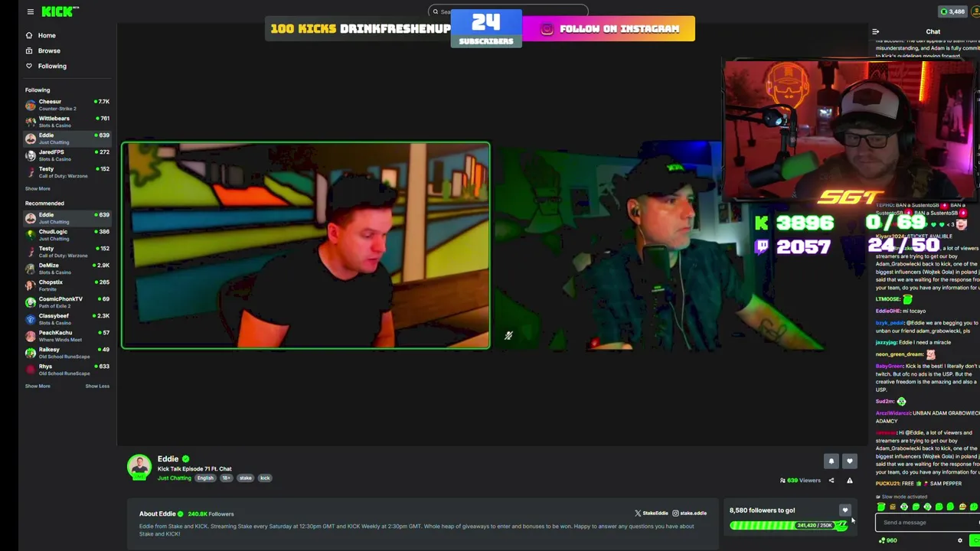Click CosmicPhonkTV's avatar
This screenshot has height=551, width=980.
30,302
